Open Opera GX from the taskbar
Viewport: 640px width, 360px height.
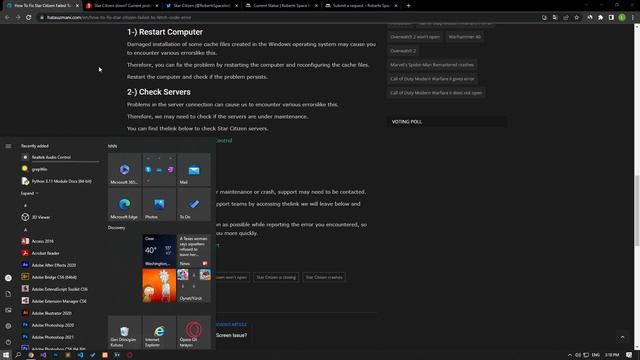click(x=130, y=355)
